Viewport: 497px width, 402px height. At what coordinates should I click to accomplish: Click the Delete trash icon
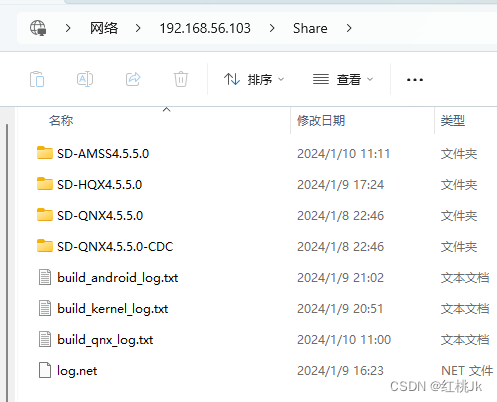point(181,79)
